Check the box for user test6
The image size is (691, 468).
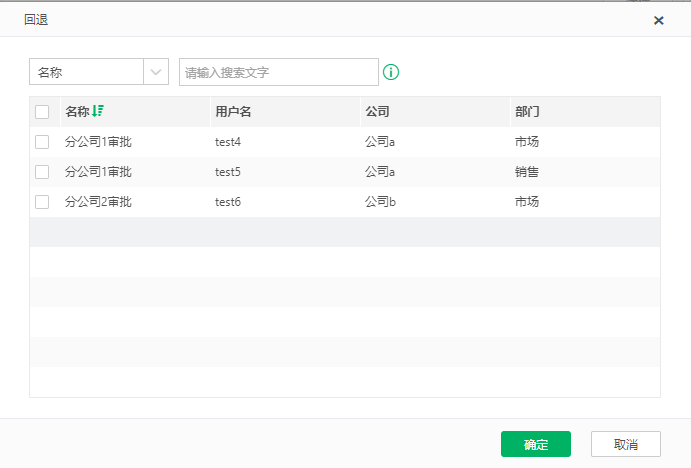[x=42, y=202]
